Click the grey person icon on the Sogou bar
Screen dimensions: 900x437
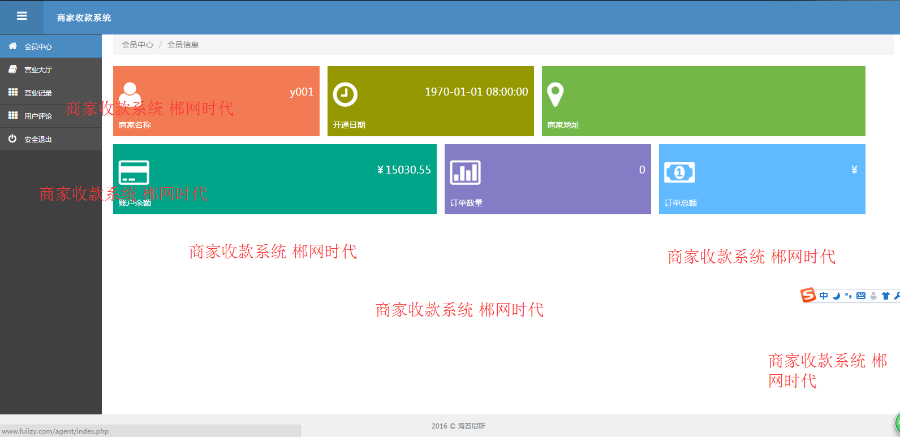874,296
